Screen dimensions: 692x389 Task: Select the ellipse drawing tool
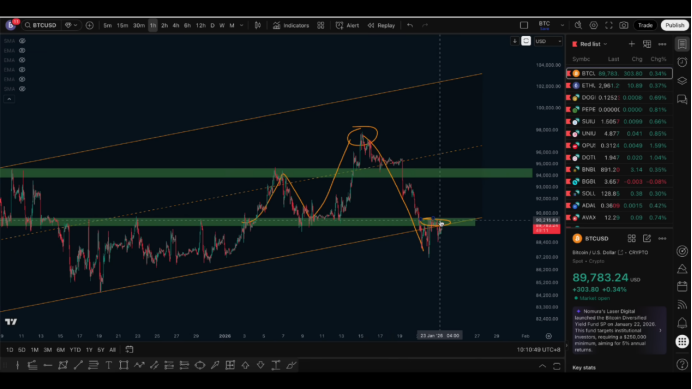coord(199,365)
